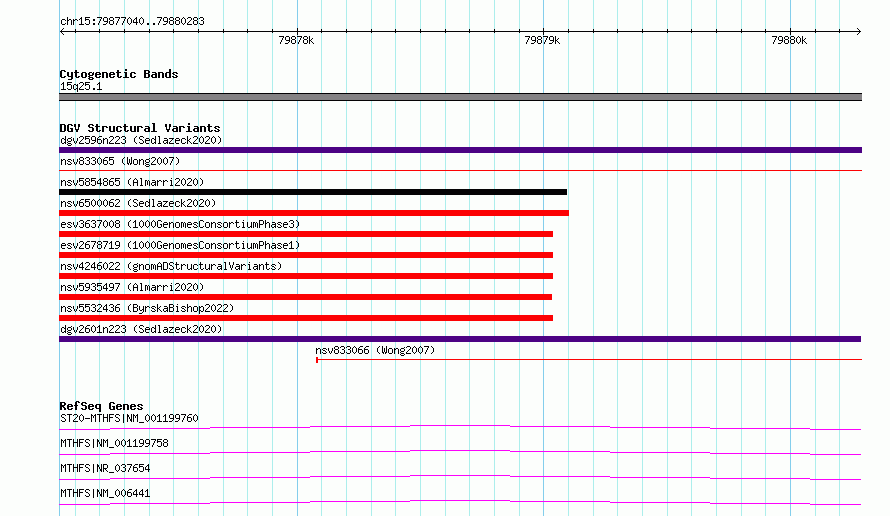This screenshot has width=890, height=516.
Task: Open the MTHFS|NR_037654 gene label
Action: tap(105, 468)
